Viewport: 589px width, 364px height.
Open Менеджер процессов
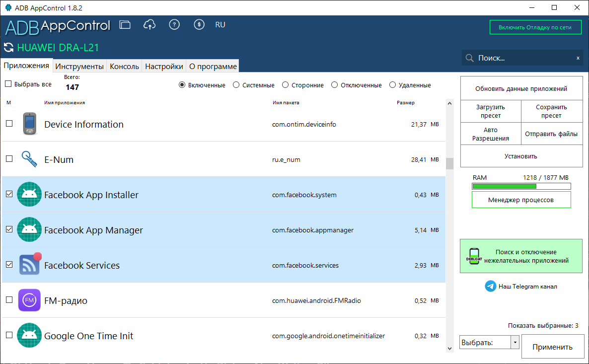click(521, 200)
